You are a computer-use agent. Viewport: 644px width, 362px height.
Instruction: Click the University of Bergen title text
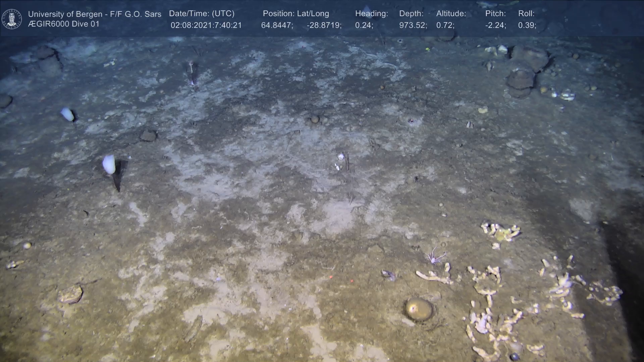point(95,14)
